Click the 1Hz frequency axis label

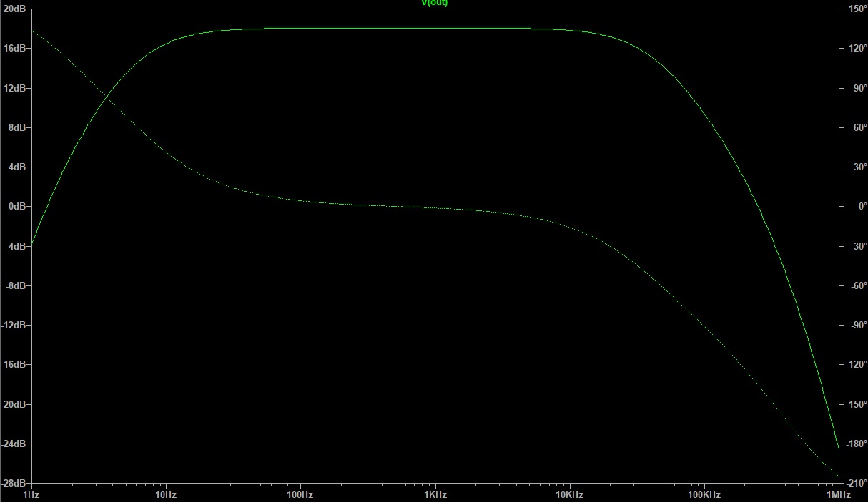click(31, 494)
